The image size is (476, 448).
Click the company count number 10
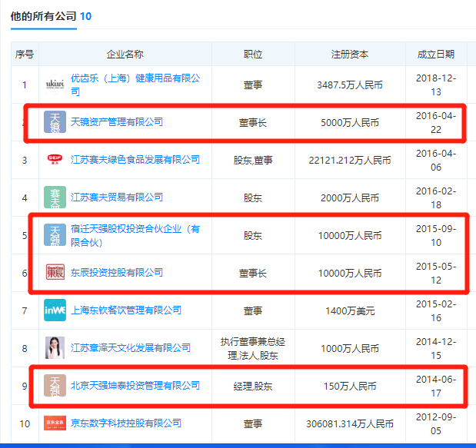85,16
